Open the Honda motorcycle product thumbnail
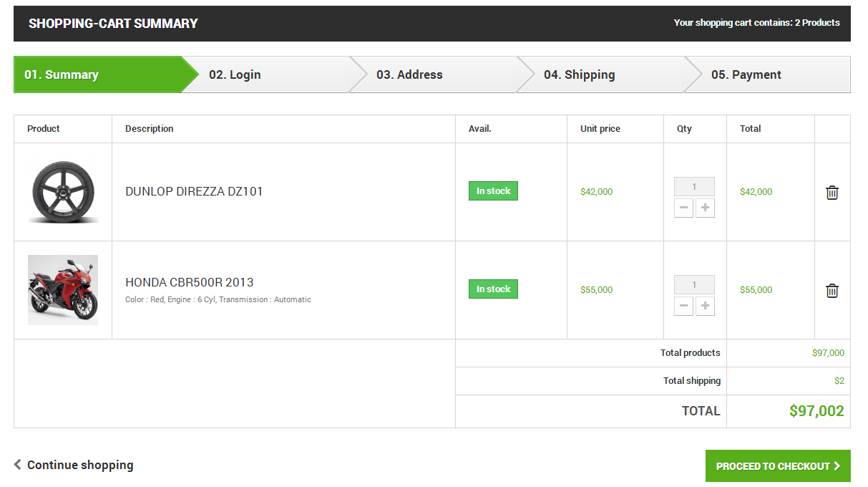Viewport: 868px width, 487px height. 63,290
